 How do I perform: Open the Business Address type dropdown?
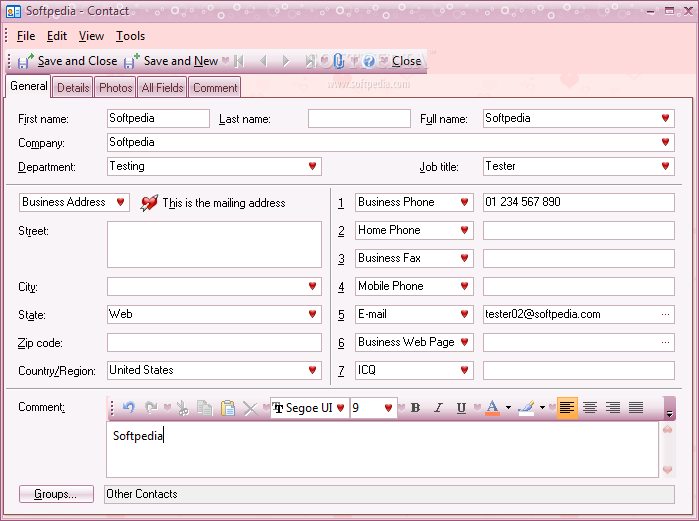[120, 202]
